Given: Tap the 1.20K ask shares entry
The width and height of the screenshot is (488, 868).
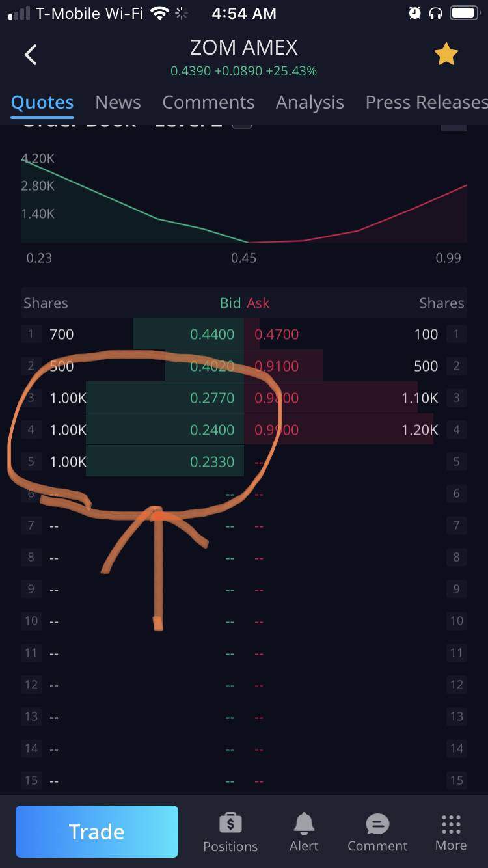Looking at the screenshot, I should (x=420, y=429).
